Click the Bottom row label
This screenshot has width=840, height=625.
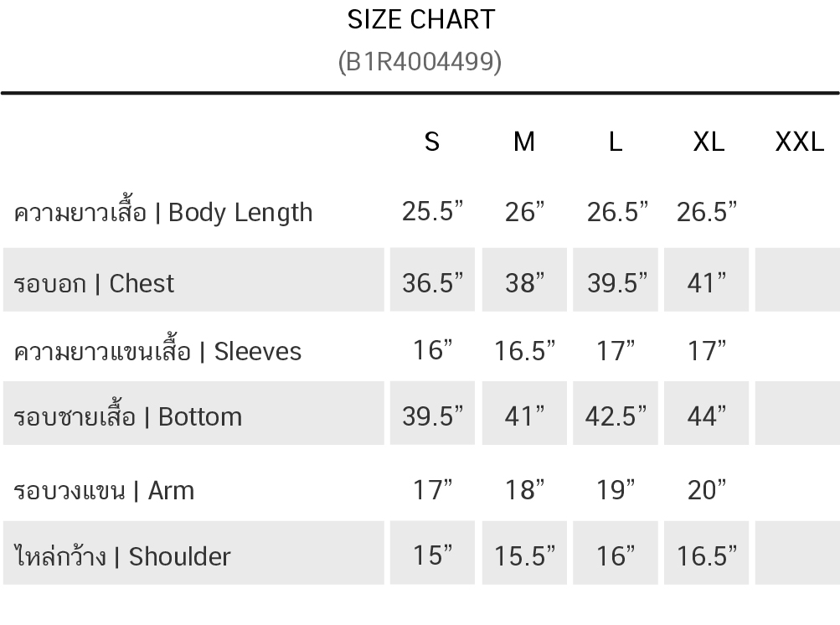pos(128,416)
